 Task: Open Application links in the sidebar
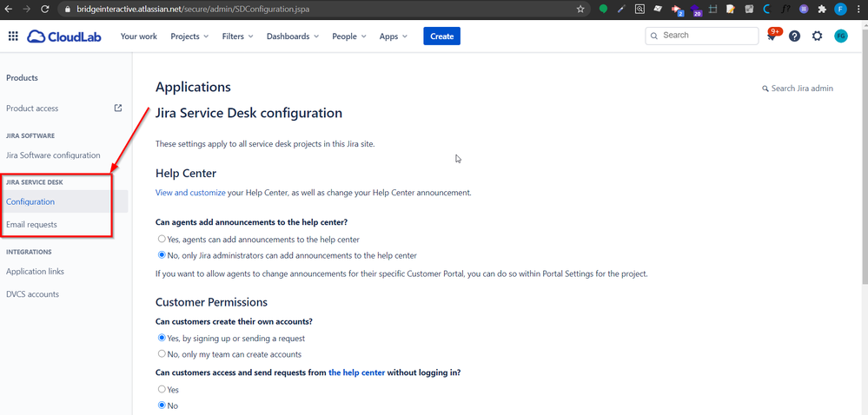tap(35, 271)
